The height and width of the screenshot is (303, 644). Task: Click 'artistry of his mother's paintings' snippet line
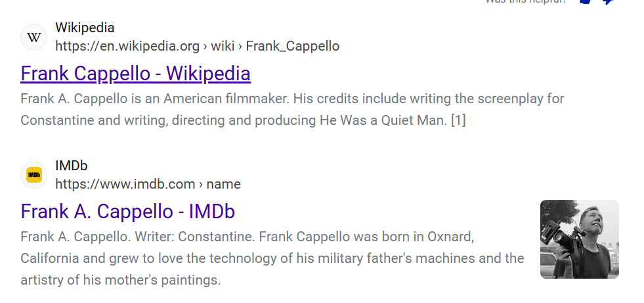click(121, 280)
